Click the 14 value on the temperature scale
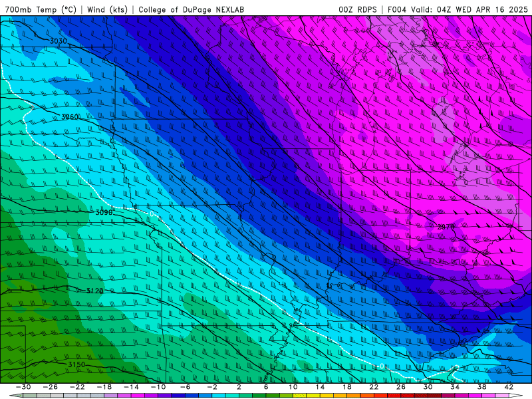This screenshot has width=532, height=399. coord(320,387)
